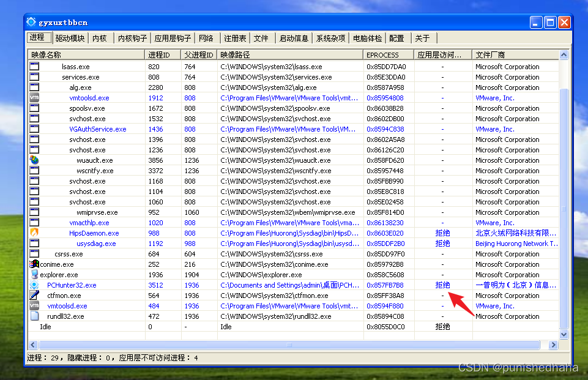Viewport: 588px width, 380px height.
Task: Select the Idle process row name
Action: coord(45,327)
